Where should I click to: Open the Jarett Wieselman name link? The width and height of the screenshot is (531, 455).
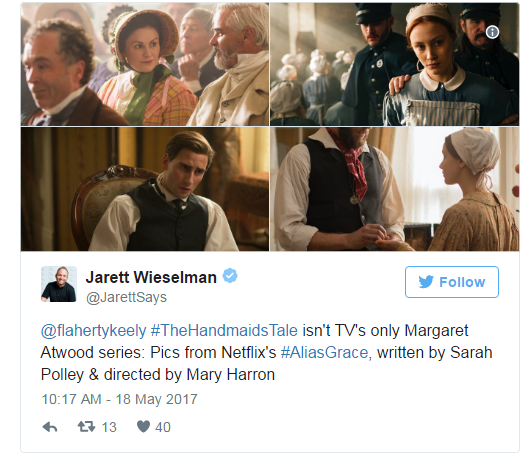(151, 277)
